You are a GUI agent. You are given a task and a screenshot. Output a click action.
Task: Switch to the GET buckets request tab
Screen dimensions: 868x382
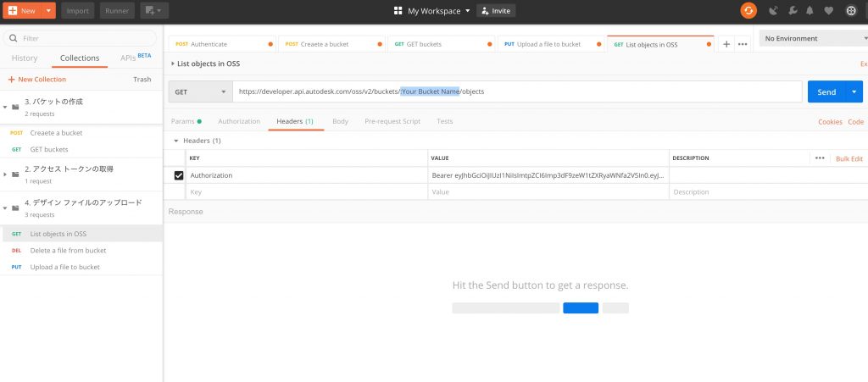tap(442, 44)
